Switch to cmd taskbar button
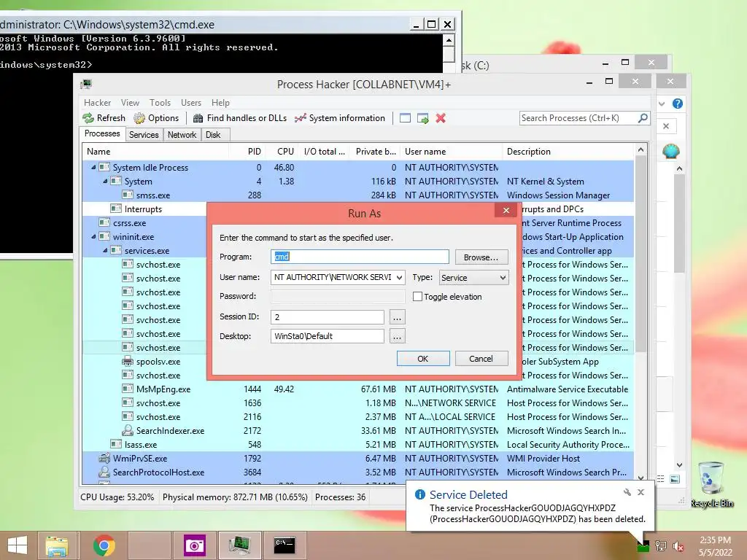Image resolution: width=747 pixels, height=560 pixels. point(285,545)
